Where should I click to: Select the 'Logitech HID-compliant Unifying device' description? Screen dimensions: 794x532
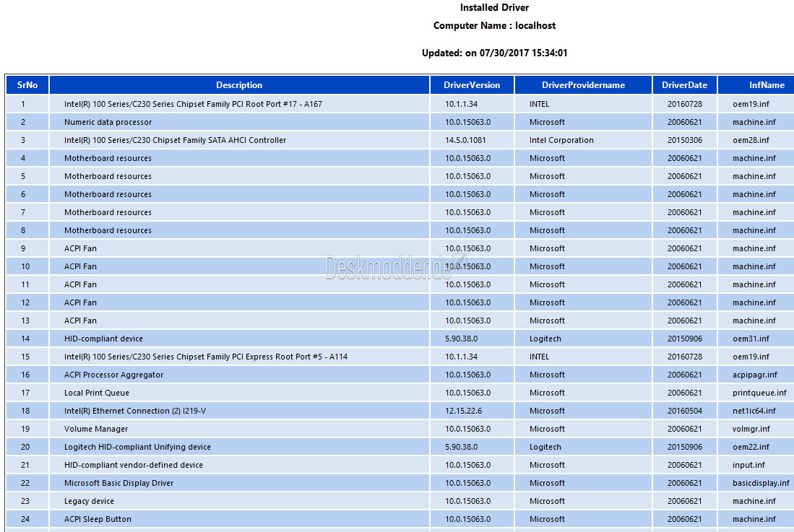[x=138, y=447]
